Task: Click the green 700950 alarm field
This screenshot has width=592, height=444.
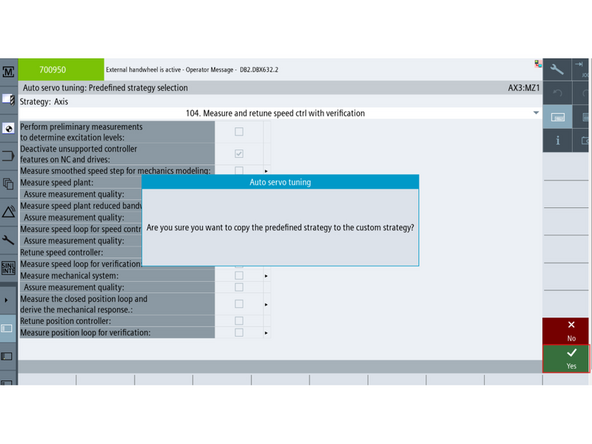Action: tap(61, 69)
